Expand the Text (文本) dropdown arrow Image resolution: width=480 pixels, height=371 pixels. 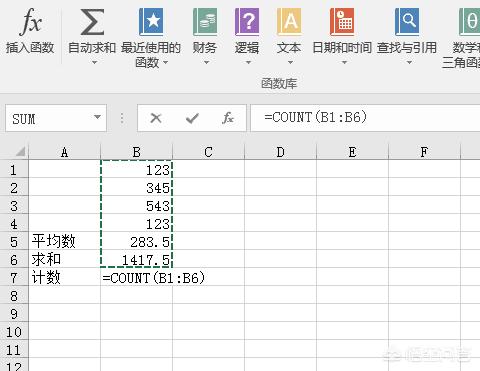[x=290, y=62]
